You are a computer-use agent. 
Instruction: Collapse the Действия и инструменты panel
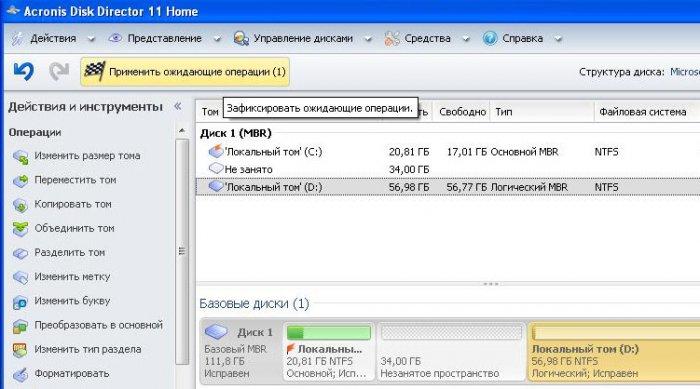pos(178,106)
